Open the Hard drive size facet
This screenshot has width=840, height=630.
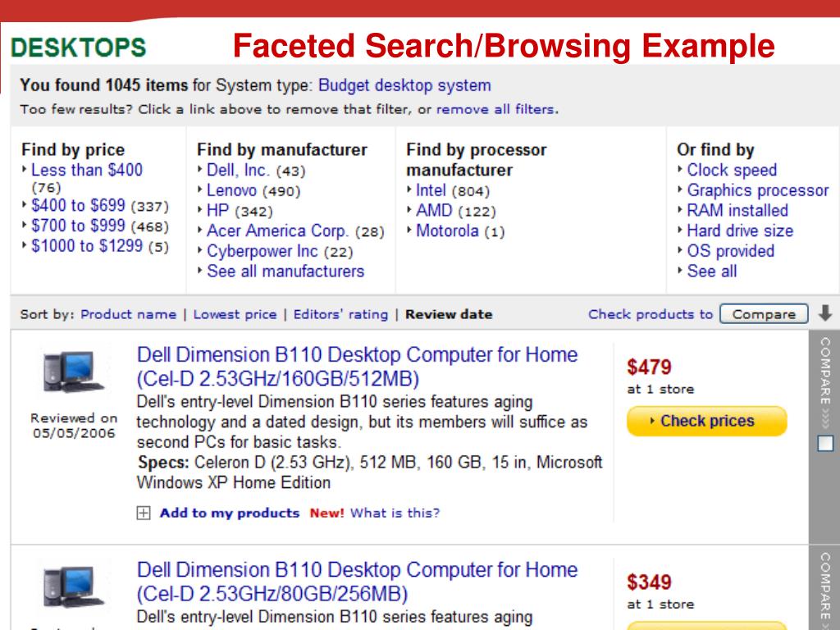pyautogui.click(x=740, y=231)
